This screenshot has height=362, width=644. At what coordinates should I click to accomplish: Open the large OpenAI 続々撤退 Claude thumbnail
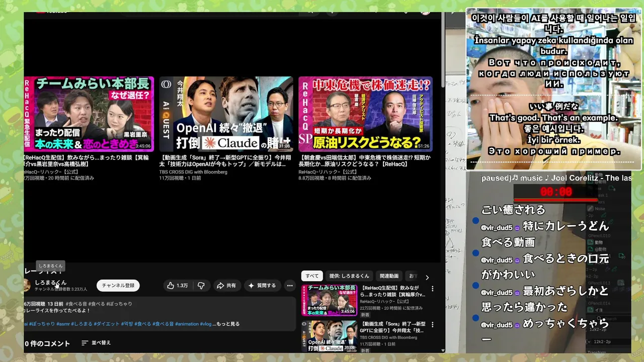click(226, 114)
